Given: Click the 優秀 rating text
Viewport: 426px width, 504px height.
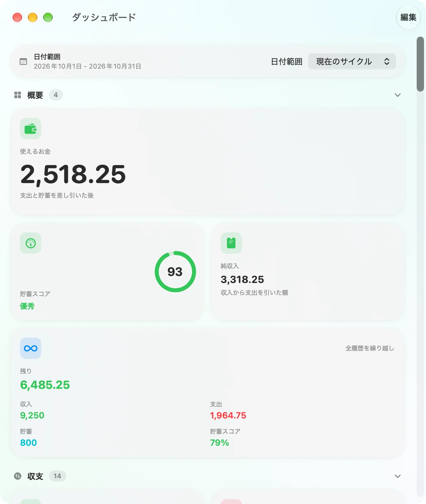Looking at the screenshot, I should coord(27,306).
